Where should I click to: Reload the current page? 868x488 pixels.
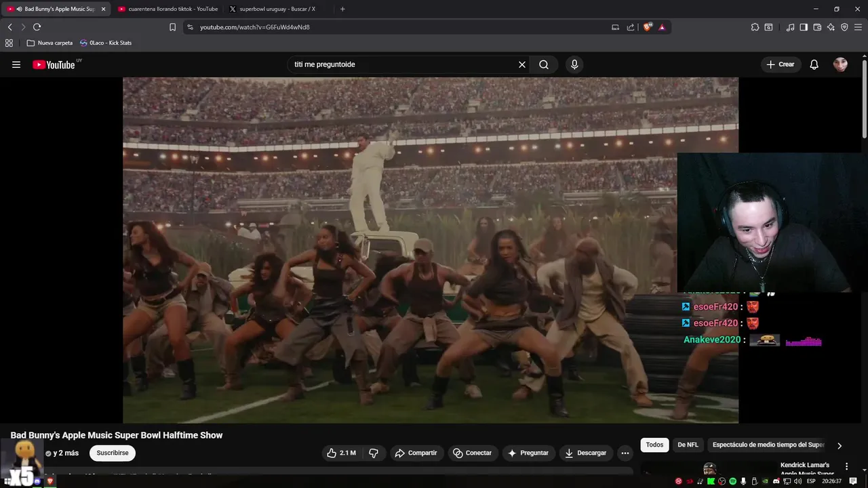(x=37, y=27)
